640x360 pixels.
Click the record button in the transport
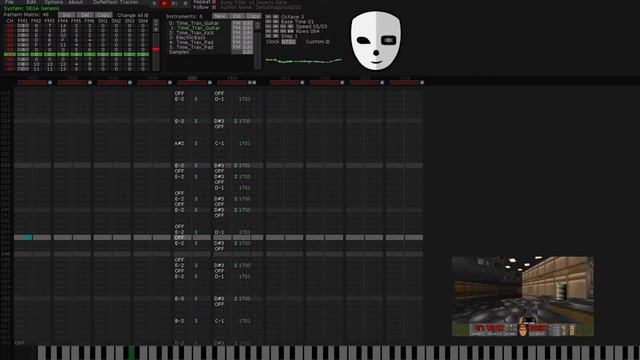pyautogui.click(x=185, y=3)
